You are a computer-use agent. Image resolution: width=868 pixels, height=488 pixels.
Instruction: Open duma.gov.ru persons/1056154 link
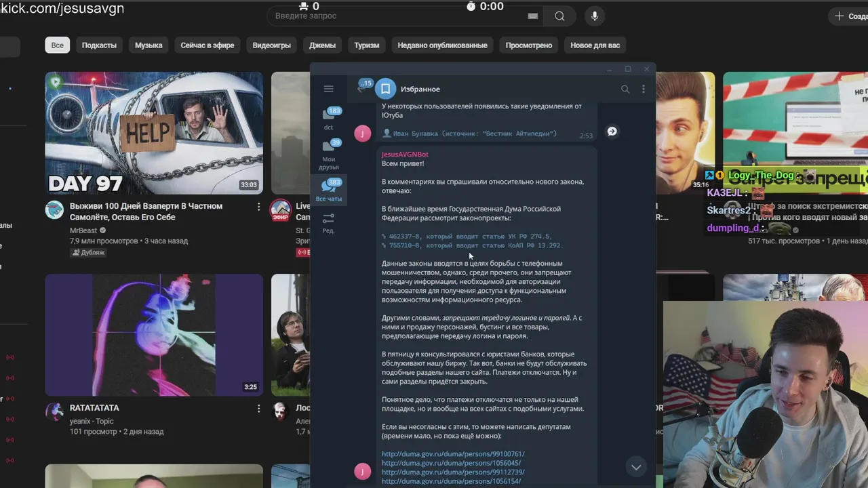pos(451,481)
